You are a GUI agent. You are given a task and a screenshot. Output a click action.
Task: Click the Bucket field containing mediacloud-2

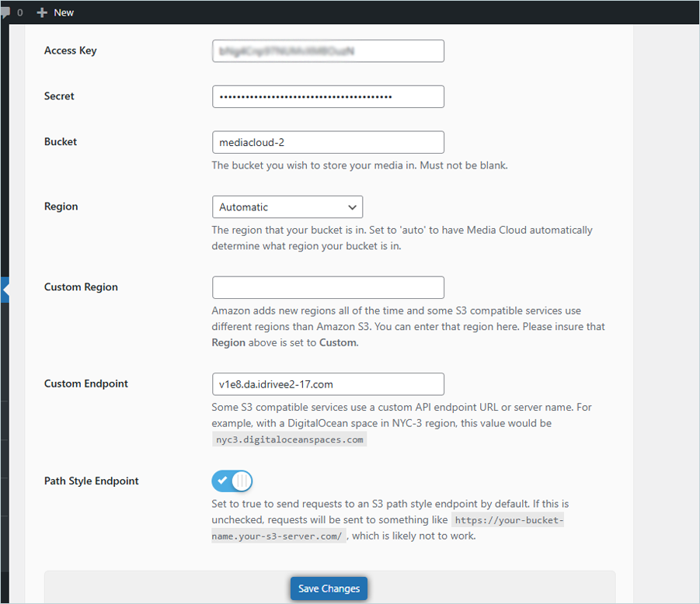(327, 142)
